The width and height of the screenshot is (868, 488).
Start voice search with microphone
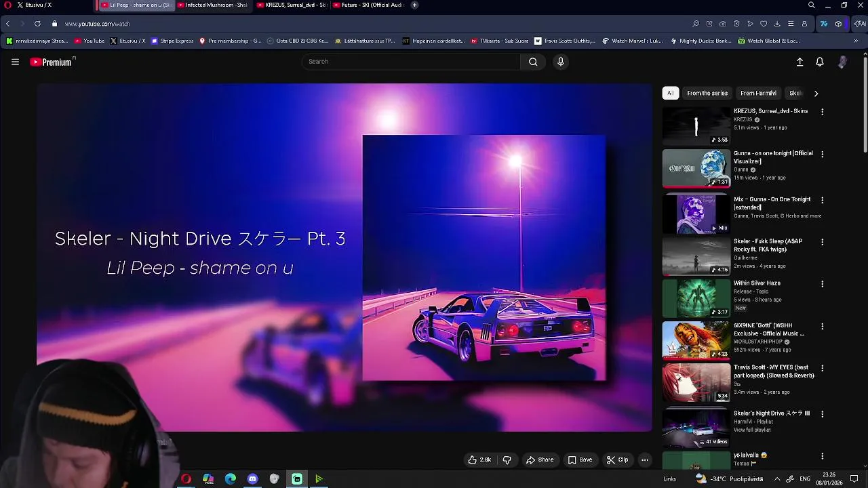pos(560,62)
